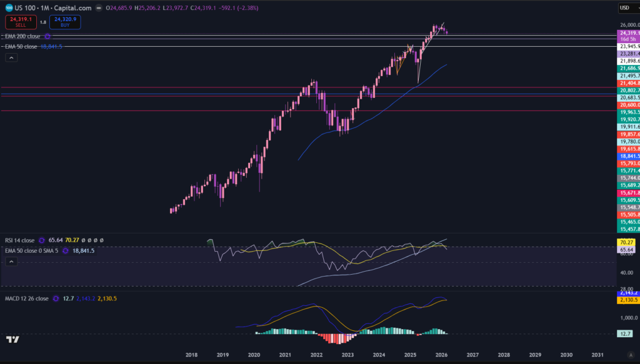
Task: Click the yellow RSI scale label 70.27
Action: [626, 242]
